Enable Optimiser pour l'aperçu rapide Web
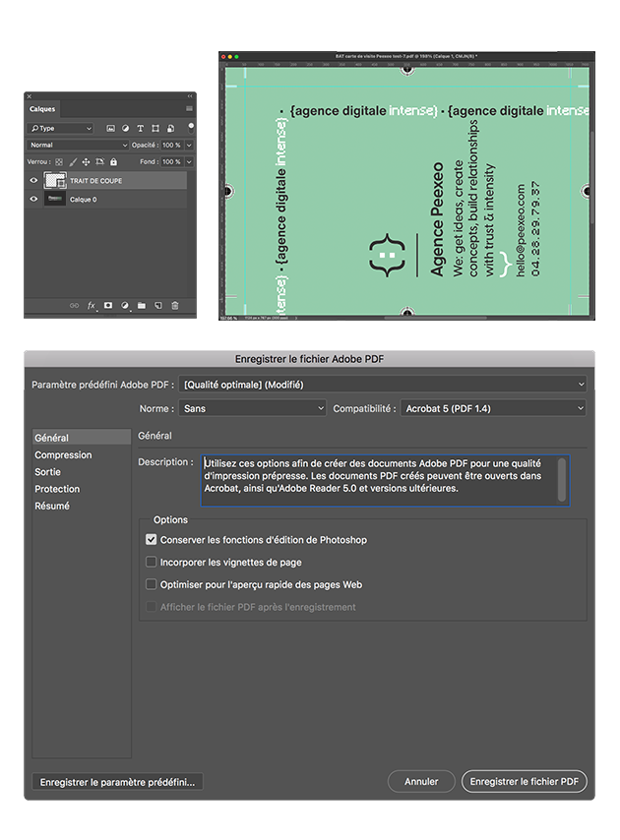The height and width of the screenshot is (840, 620). pyautogui.click(x=152, y=584)
